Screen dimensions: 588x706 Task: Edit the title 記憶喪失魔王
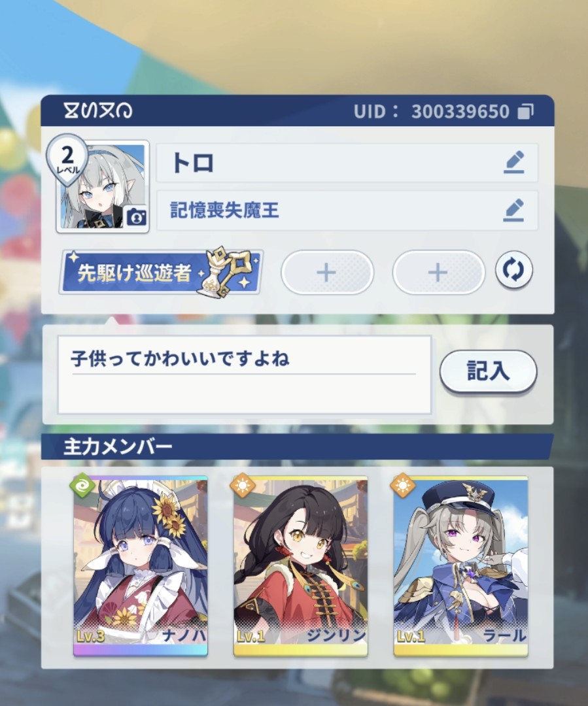click(x=513, y=210)
